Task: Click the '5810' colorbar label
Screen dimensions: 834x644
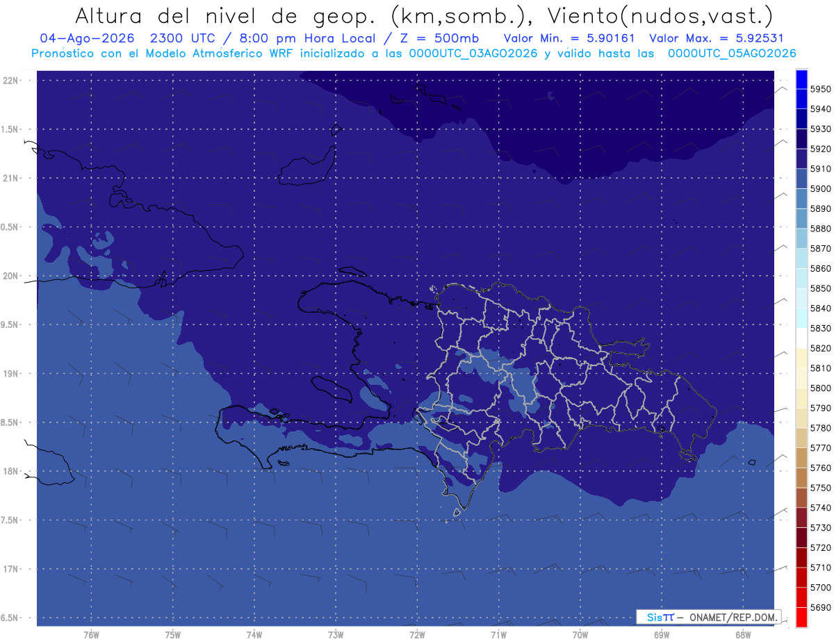Action: point(821,368)
